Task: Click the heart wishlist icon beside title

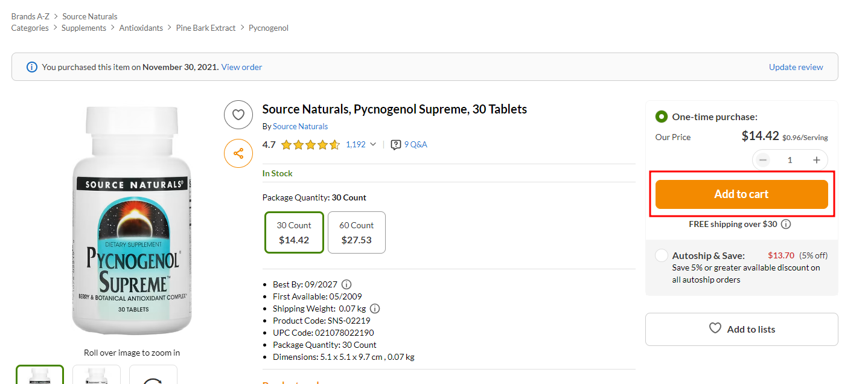Action: point(238,115)
